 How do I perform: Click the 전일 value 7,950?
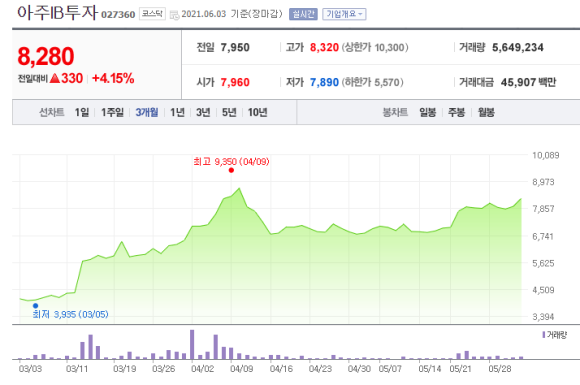[235, 47]
